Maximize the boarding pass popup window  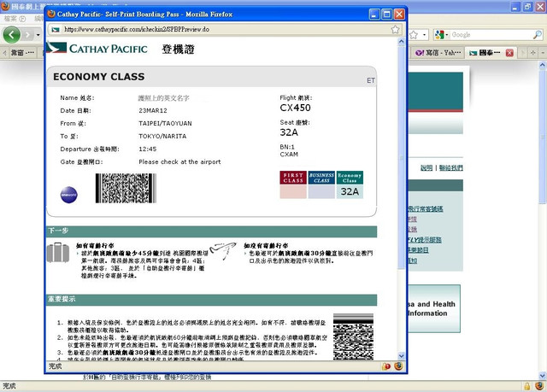(x=386, y=15)
